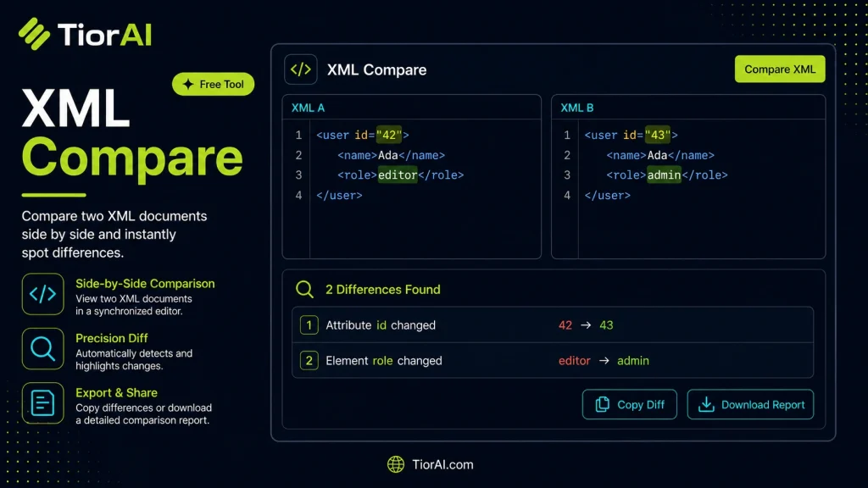The image size is (868, 488).
Task: Click the name line in XML B
Action: [x=659, y=156]
